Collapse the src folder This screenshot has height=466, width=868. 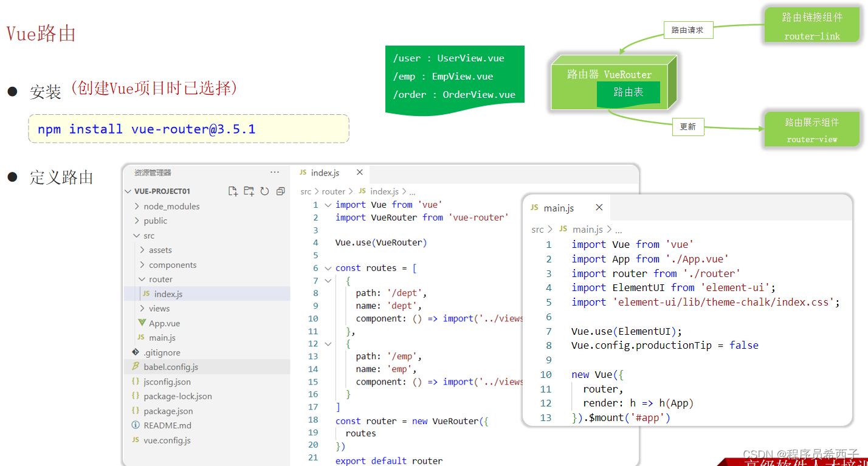pyautogui.click(x=137, y=236)
